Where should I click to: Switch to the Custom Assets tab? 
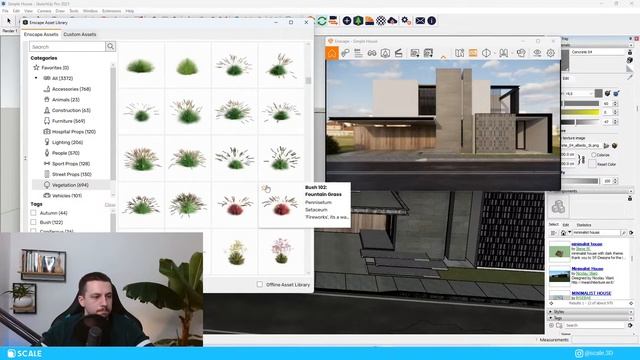tap(80, 34)
